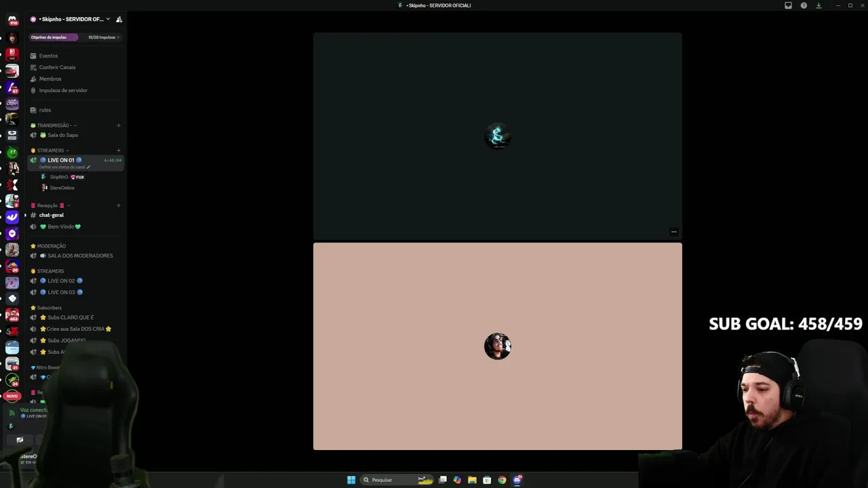Click the download updates arrow icon

coord(818,5)
